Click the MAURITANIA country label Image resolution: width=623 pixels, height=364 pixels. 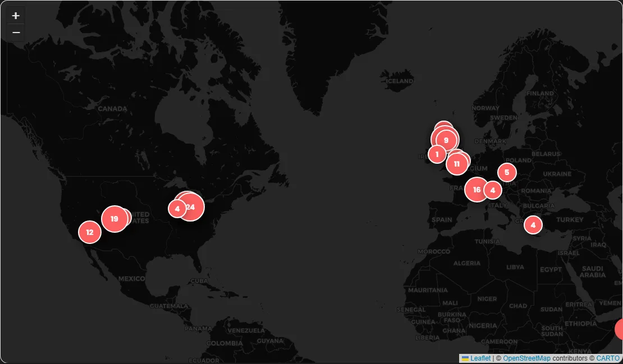point(428,290)
